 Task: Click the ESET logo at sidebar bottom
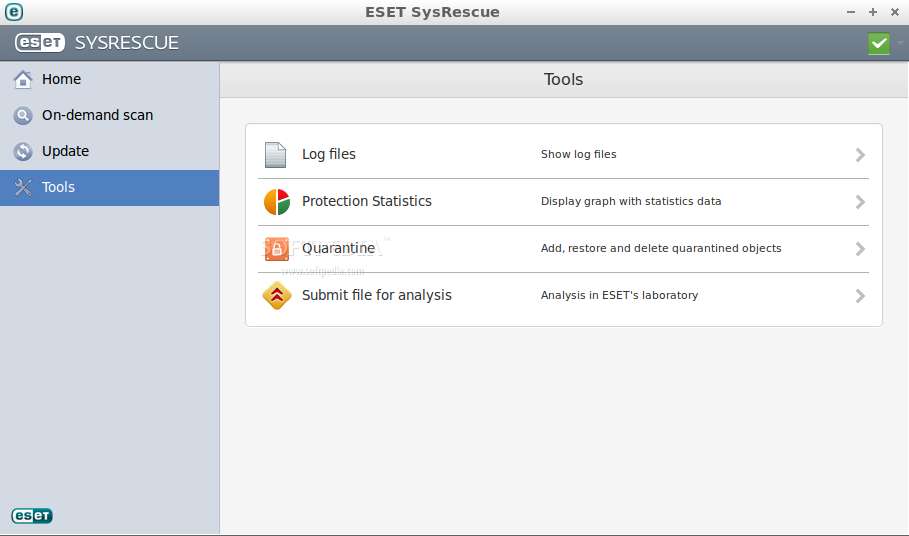pyautogui.click(x=32, y=515)
